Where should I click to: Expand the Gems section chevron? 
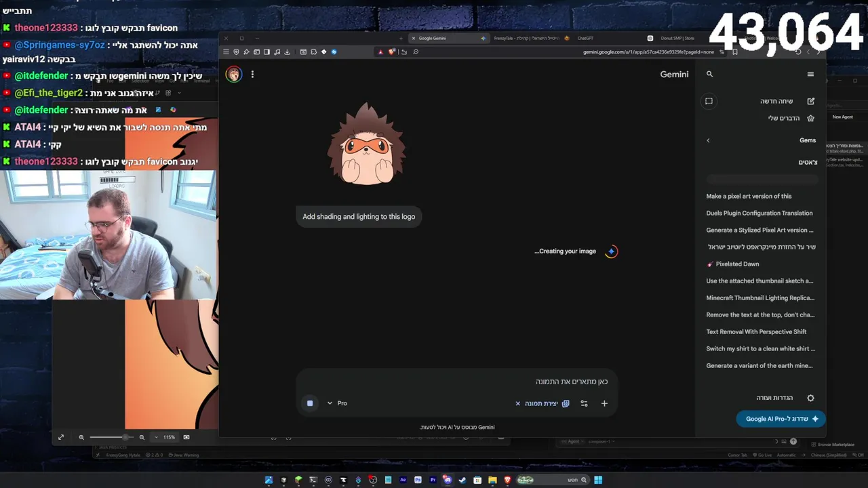(x=708, y=140)
